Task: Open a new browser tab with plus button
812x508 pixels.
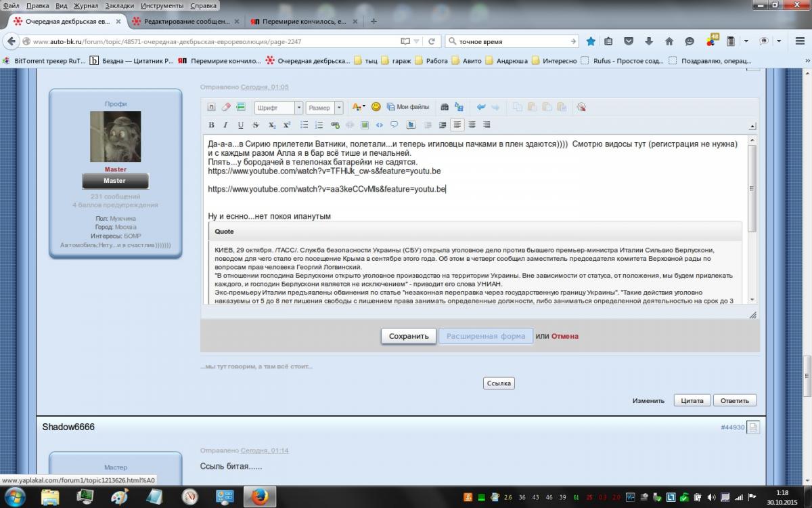Action: point(374,22)
